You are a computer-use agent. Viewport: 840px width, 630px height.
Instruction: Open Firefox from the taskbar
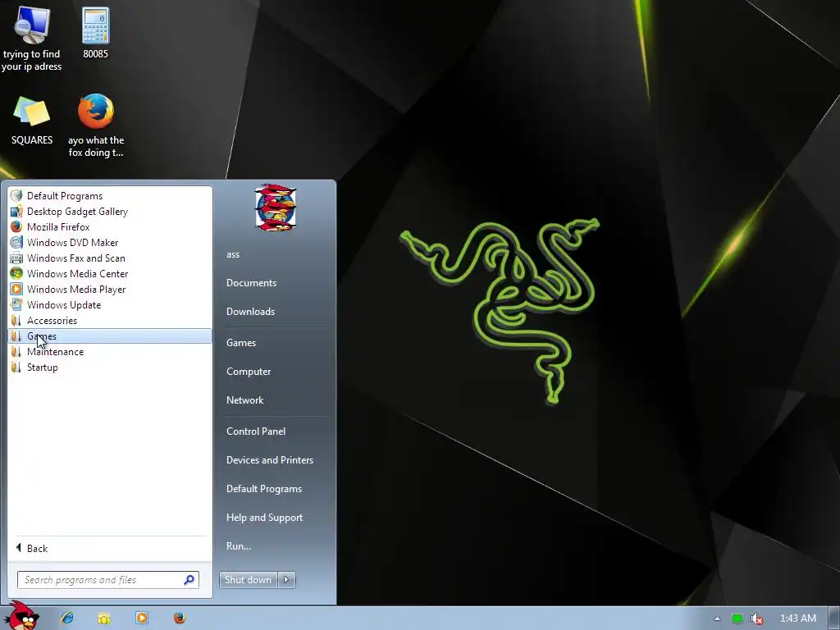click(180, 618)
